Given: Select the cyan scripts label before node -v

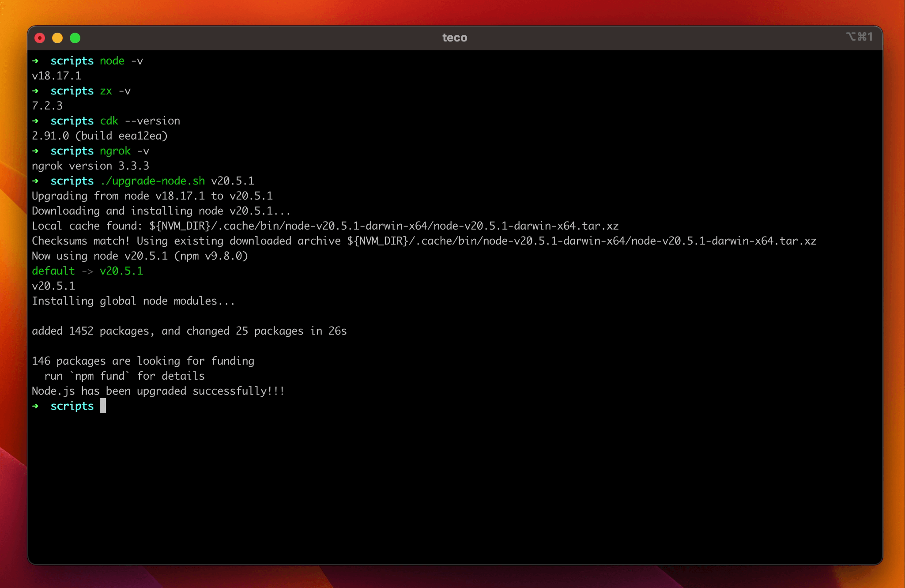Looking at the screenshot, I should pos(72,61).
